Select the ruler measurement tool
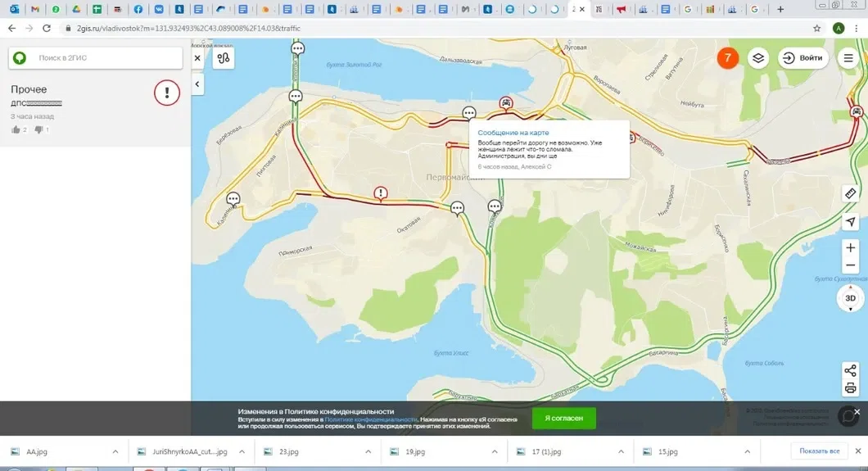This screenshot has width=868, height=471. click(x=850, y=194)
